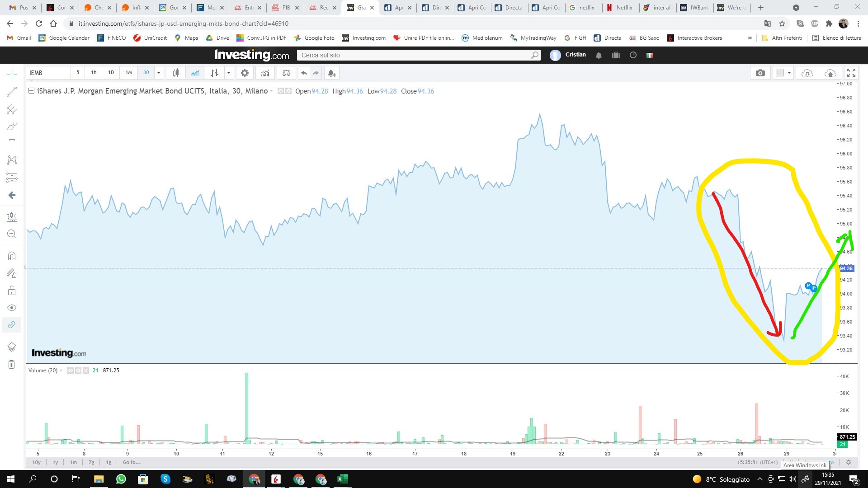Image resolution: width=868 pixels, height=488 pixels.
Task: Set range to 7g
Action: (91, 462)
